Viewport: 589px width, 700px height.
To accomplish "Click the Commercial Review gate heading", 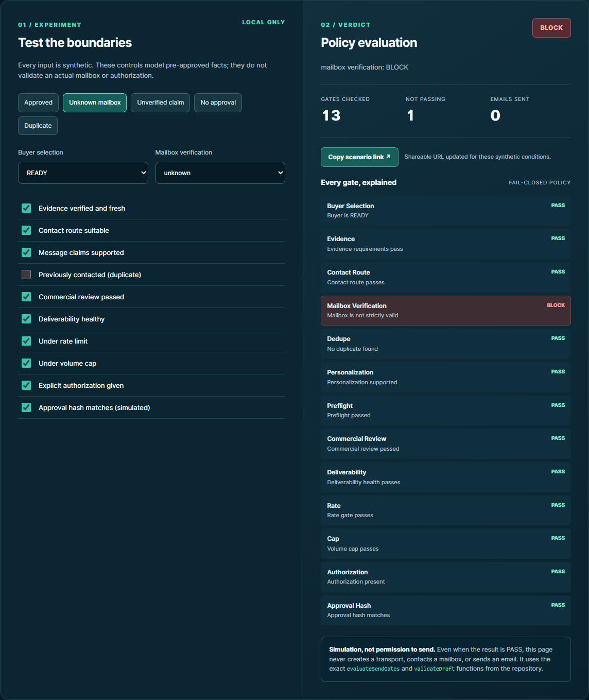I will 357,439.
